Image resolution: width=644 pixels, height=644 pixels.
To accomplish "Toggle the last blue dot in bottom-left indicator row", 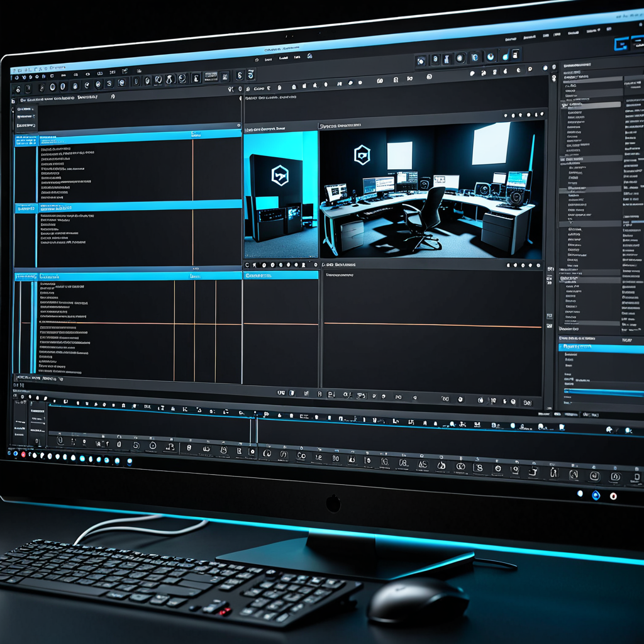I will point(130,461).
